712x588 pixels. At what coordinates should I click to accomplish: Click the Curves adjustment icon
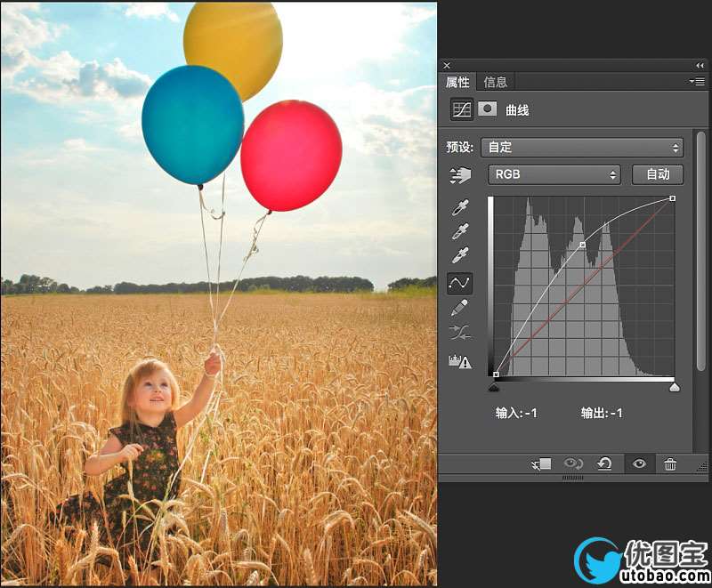[461, 109]
